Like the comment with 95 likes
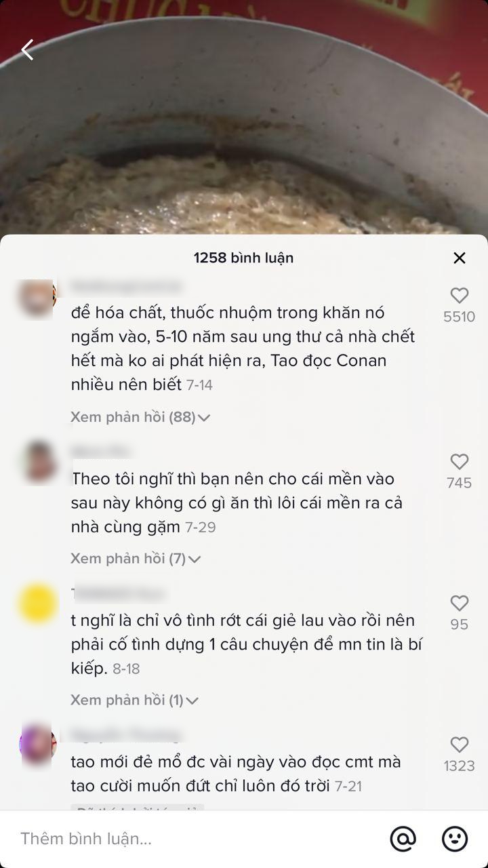 [x=460, y=604]
